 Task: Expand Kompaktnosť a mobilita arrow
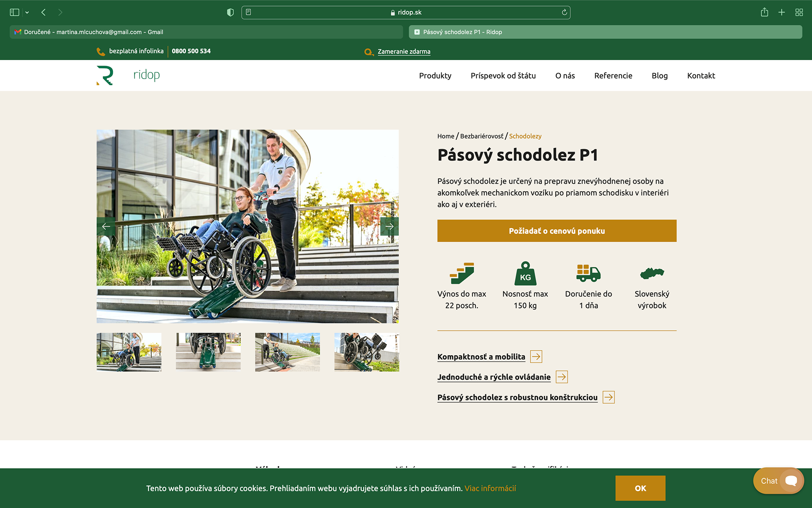point(536,356)
